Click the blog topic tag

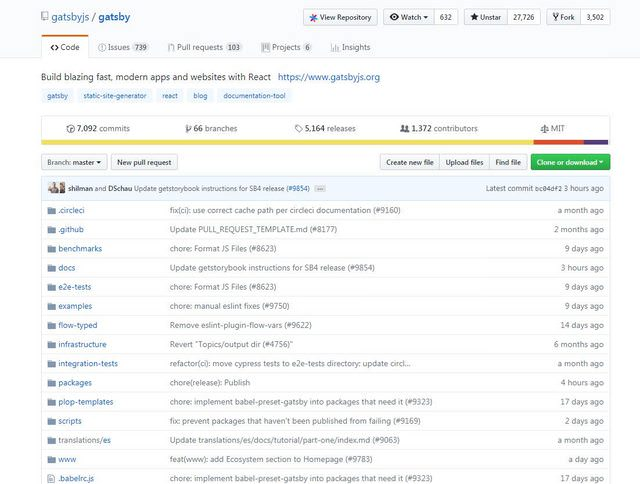(x=200, y=96)
